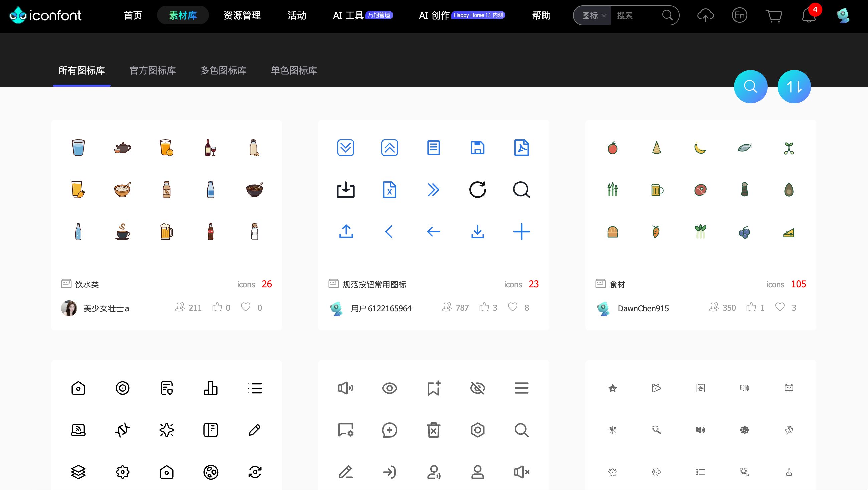
Task: Click the blue floppy disk save icon
Action: click(477, 148)
